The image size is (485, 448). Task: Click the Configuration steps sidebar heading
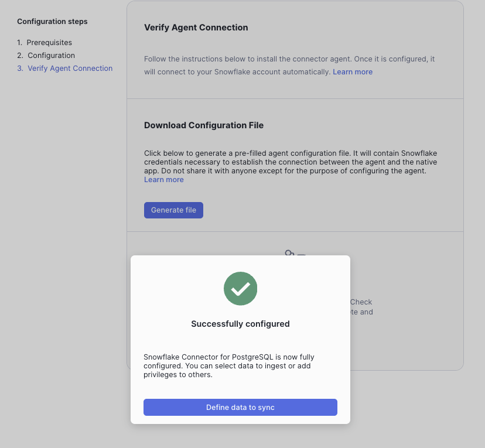52,21
